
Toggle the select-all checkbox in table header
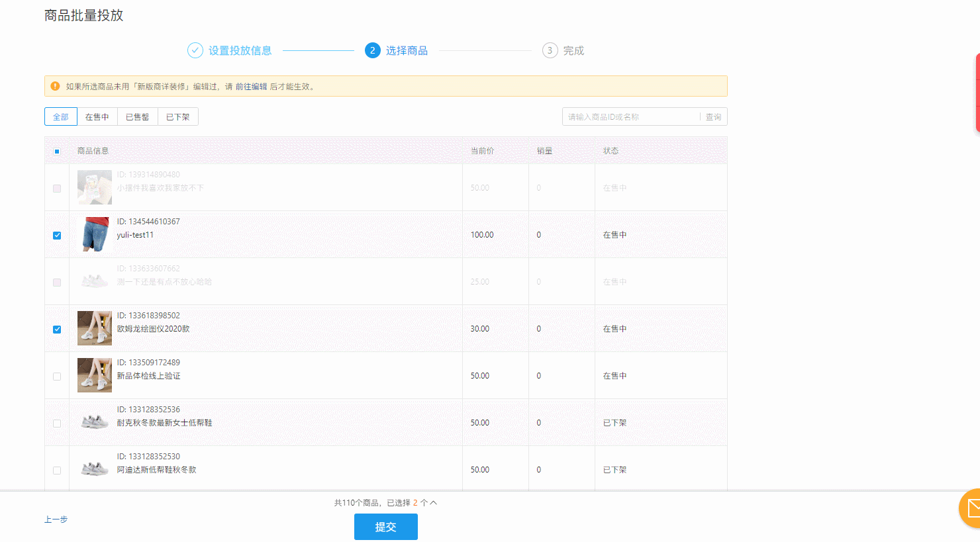click(x=57, y=152)
